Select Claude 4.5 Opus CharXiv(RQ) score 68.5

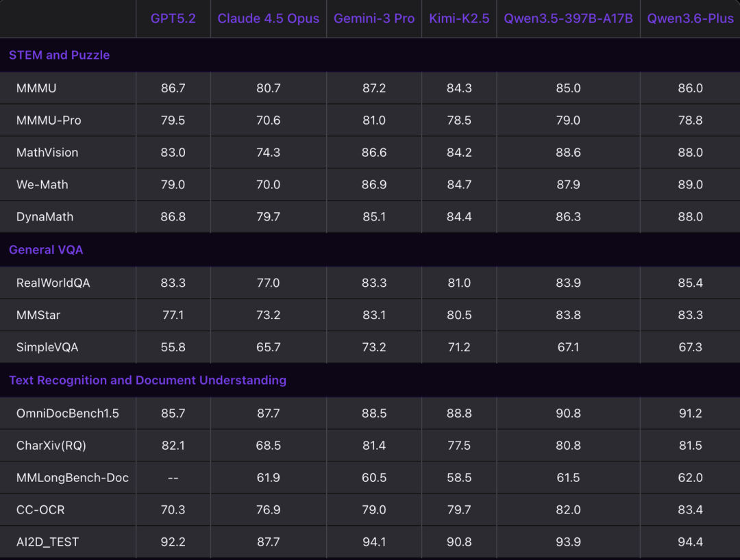[x=268, y=446]
